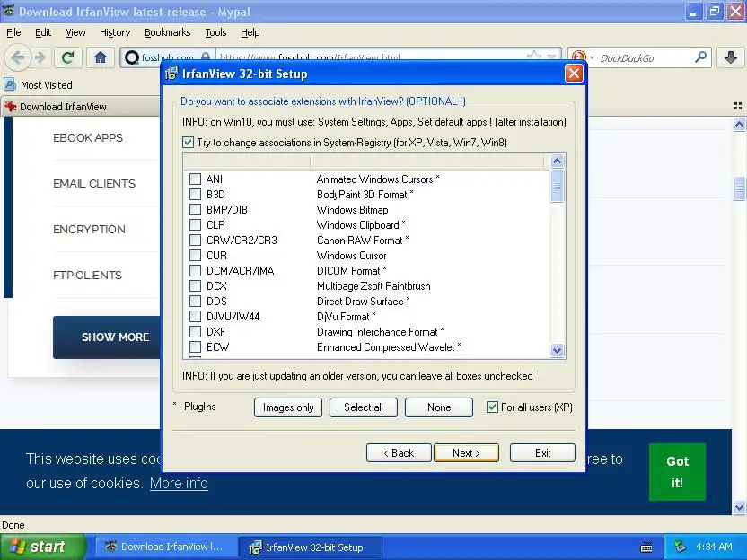The image size is (747, 560).
Task: Check the DJVU/IW44 extension box
Action: 195,316
